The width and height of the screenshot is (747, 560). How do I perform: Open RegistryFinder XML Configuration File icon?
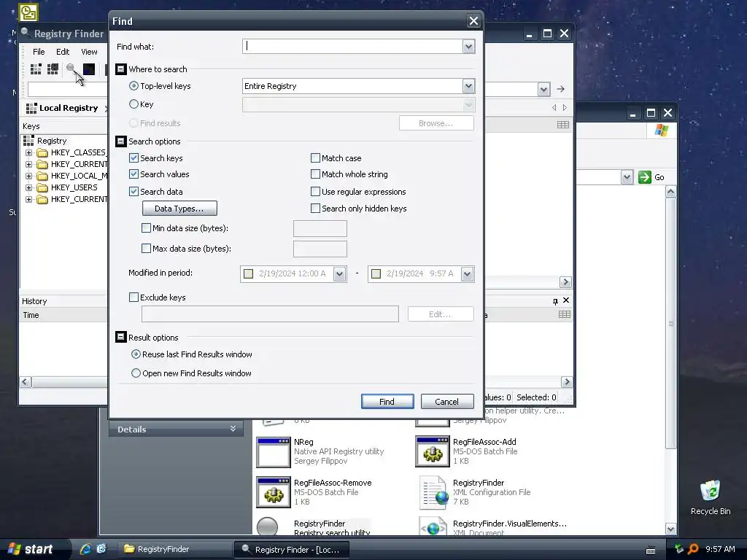point(433,492)
